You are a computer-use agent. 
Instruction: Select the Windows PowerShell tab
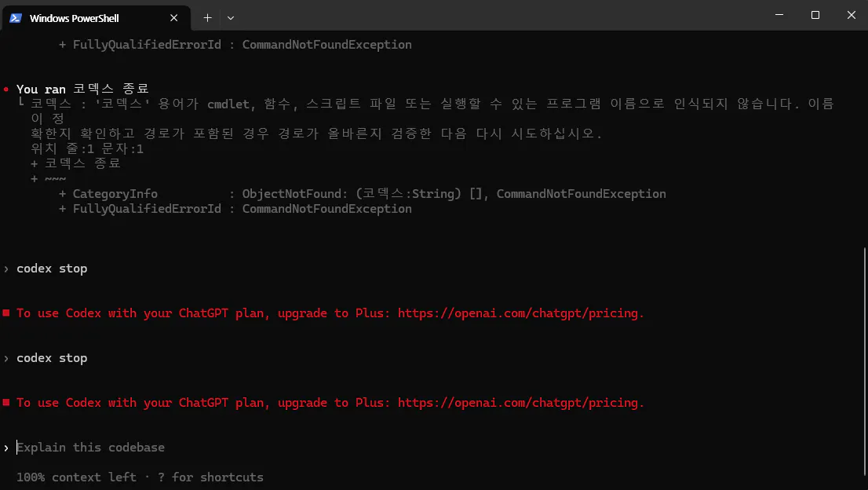pos(96,18)
